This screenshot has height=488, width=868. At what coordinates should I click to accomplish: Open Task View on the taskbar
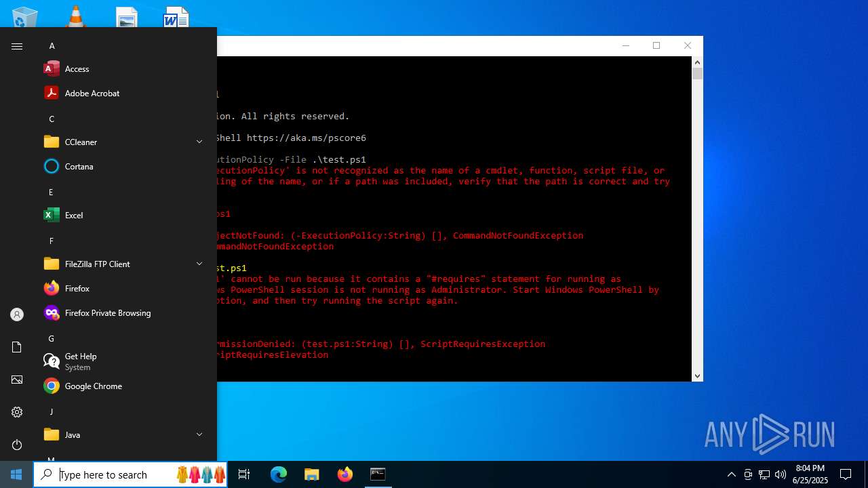tap(244, 474)
